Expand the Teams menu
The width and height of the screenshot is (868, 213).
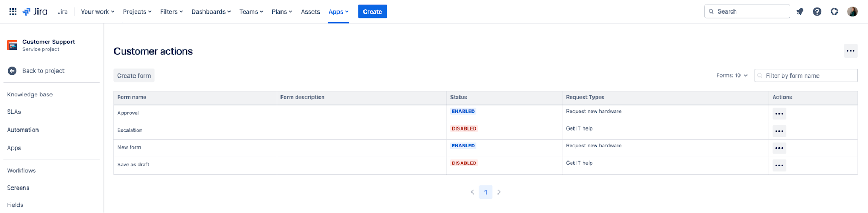(251, 11)
